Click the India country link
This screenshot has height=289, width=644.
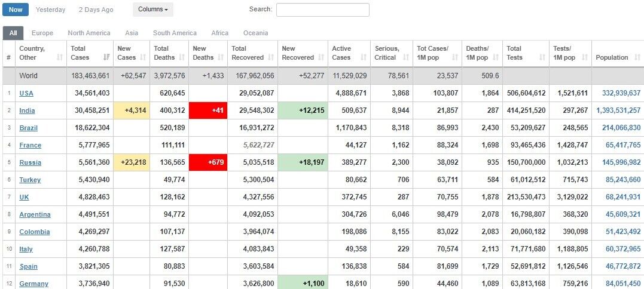(x=27, y=110)
